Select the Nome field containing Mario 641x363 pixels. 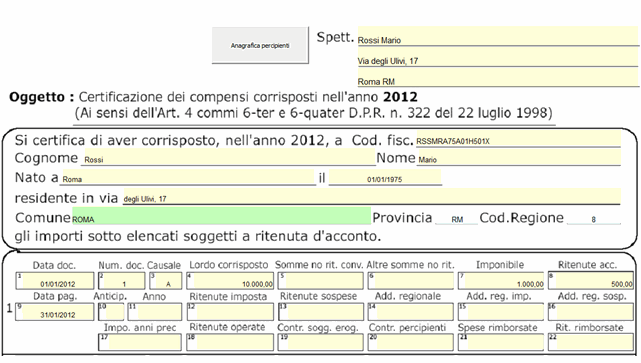pyautogui.click(x=519, y=157)
